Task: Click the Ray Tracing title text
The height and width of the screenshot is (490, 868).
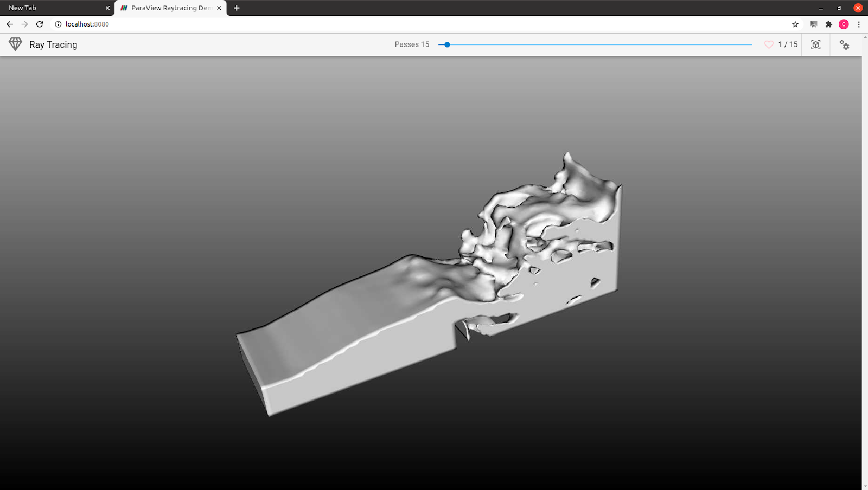Action: (x=53, y=44)
